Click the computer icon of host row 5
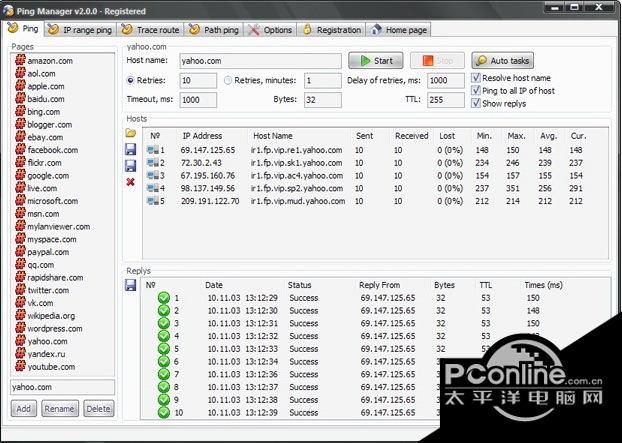622x443 pixels. click(x=153, y=201)
